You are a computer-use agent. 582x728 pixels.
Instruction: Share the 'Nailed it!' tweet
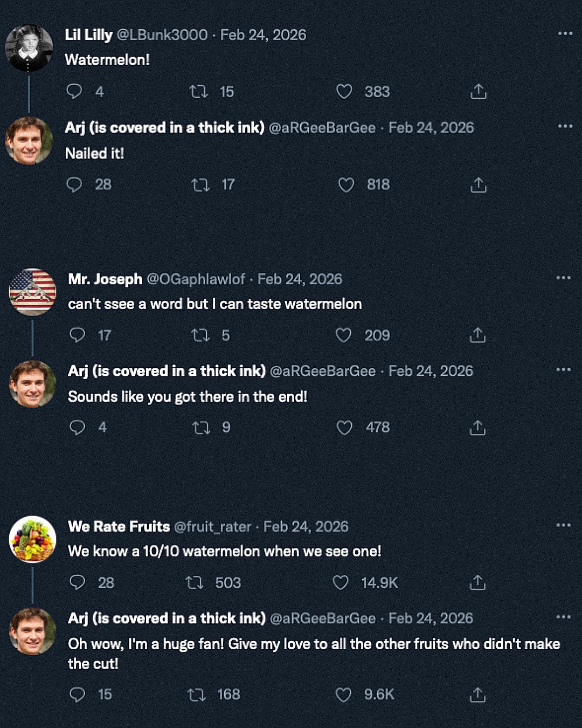(x=478, y=185)
